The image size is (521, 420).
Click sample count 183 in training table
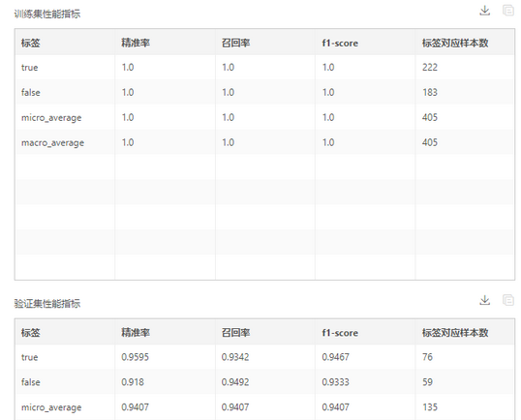430,92
